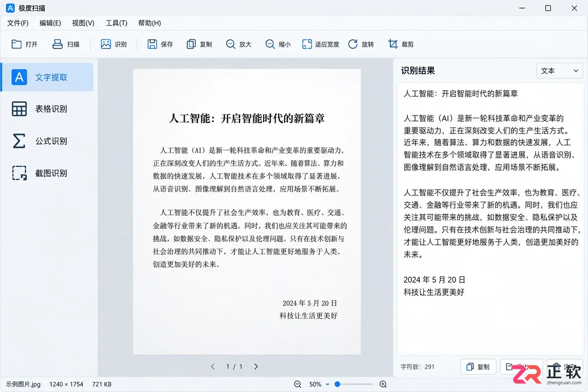Click the 字符数: 291 character count
The image size is (588, 392).
[x=417, y=367]
